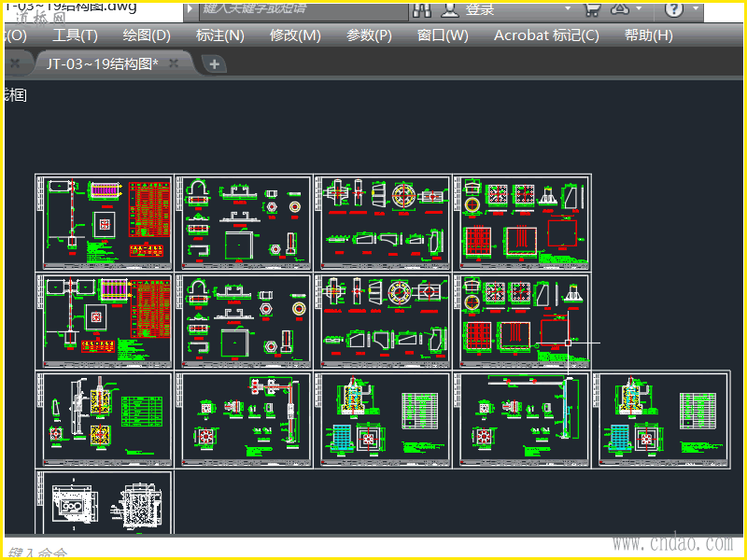The width and height of the screenshot is (747, 560).
Task: Open the 窗口(W) menu
Action: click(x=443, y=35)
